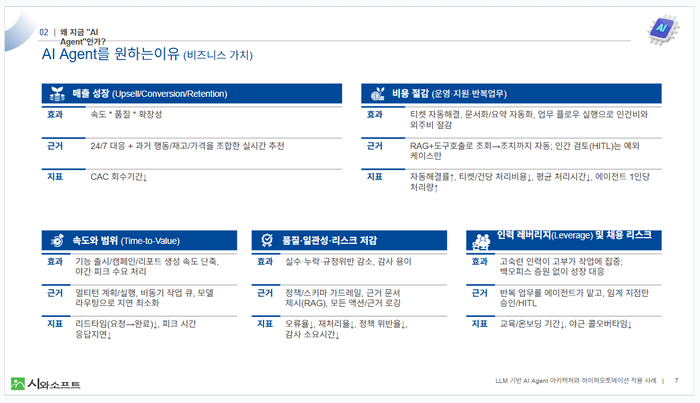Screen dimensions: 700x403
Task: Click the 시와소프트 company name text
Action: pos(54,384)
